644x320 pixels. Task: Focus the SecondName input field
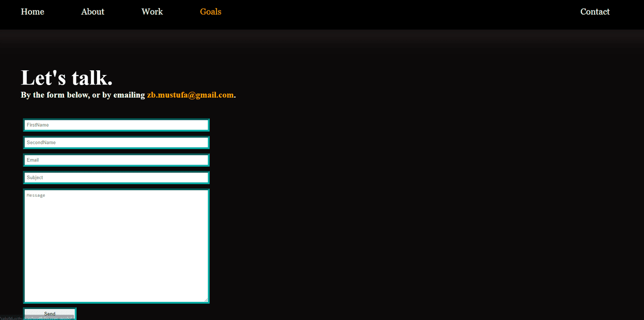coord(116,142)
